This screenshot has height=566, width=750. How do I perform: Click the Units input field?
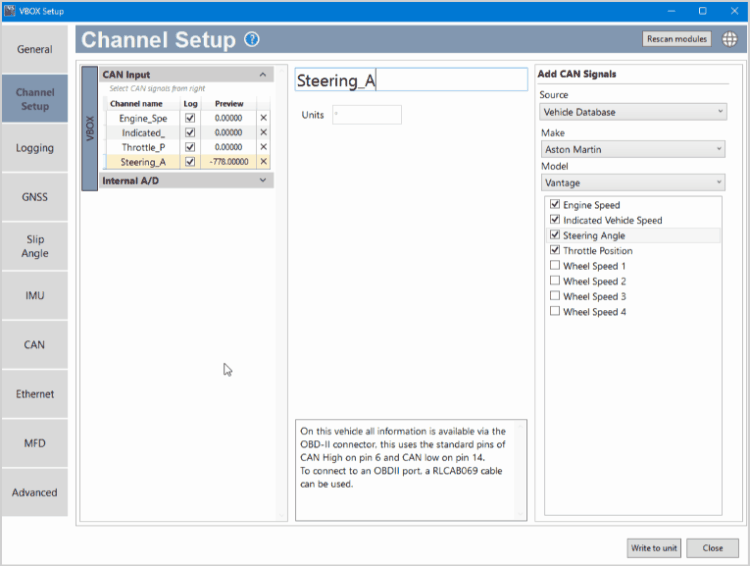pos(367,115)
